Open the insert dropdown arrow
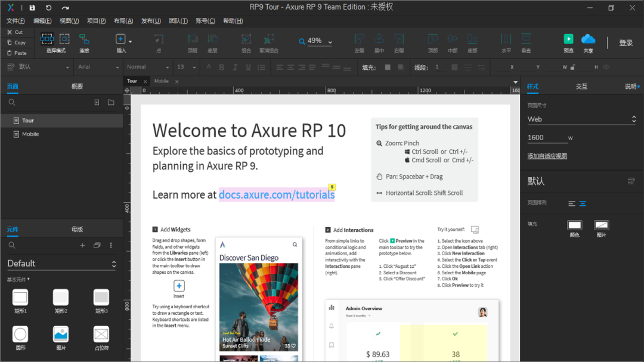This screenshot has width=644, height=362. pyautogui.click(x=130, y=42)
